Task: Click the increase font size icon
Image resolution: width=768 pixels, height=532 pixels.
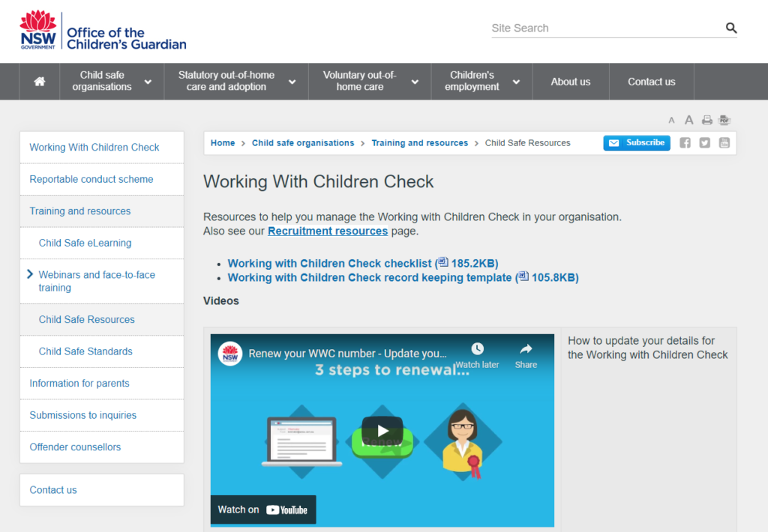Action: 688,120
